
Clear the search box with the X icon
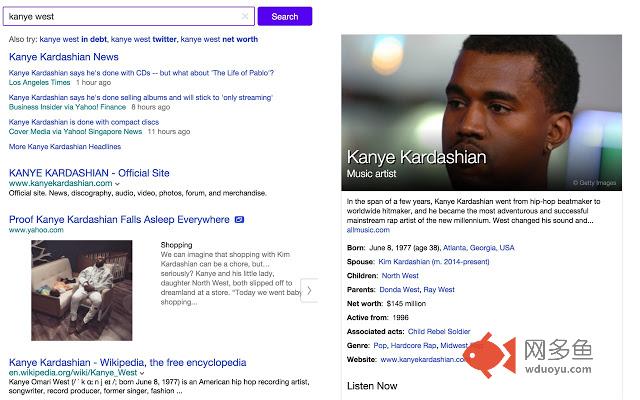[245, 16]
